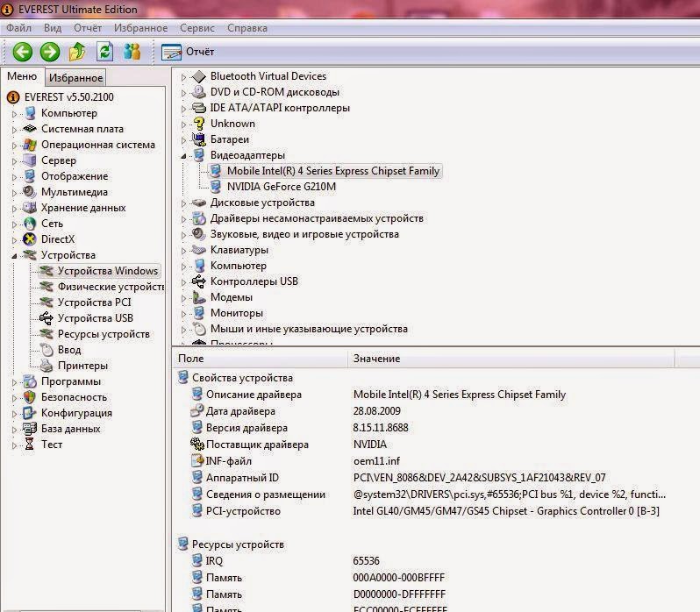Screen dimensions: 700x612
Task: Open the Файл menu
Action: click(x=18, y=28)
